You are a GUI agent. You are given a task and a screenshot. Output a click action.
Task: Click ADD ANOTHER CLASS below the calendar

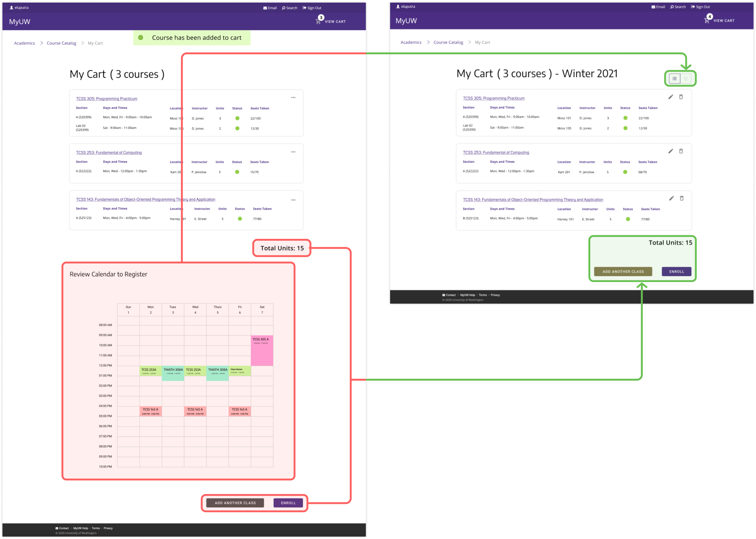pyautogui.click(x=235, y=503)
